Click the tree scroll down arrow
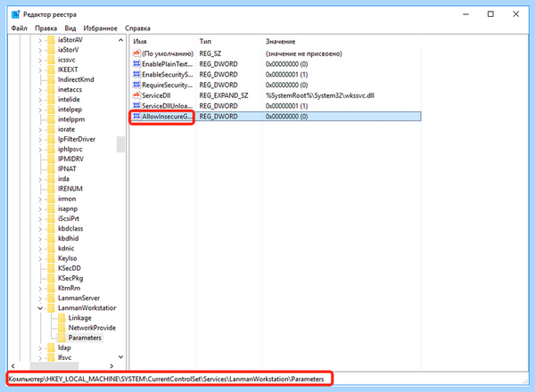The image size is (535, 392). click(x=120, y=357)
